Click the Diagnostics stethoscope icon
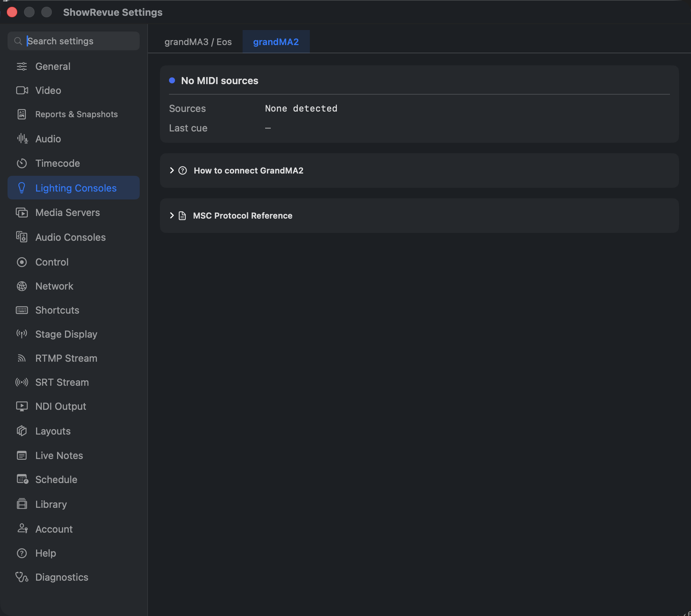691x616 pixels. tap(22, 577)
